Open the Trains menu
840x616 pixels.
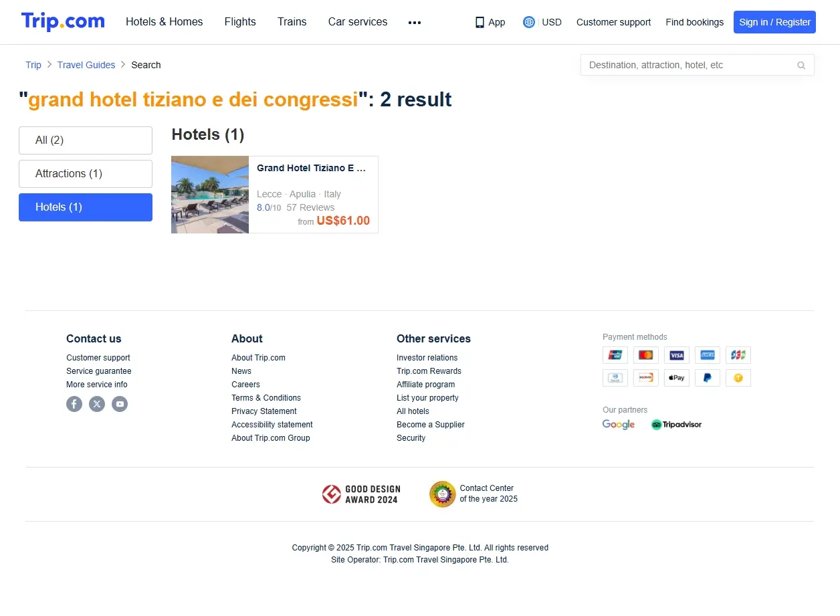tap(292, 22)
